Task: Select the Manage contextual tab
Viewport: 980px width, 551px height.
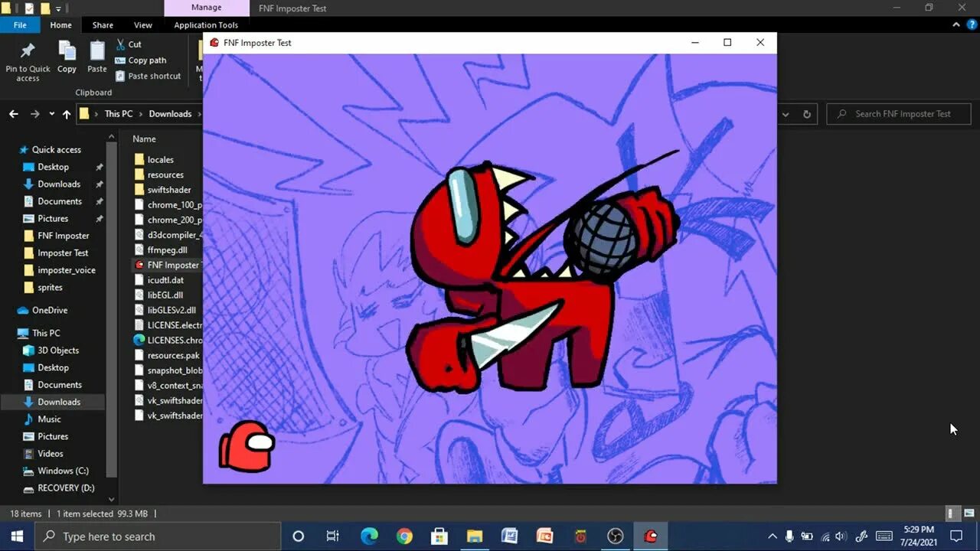Action: (206, 8)
